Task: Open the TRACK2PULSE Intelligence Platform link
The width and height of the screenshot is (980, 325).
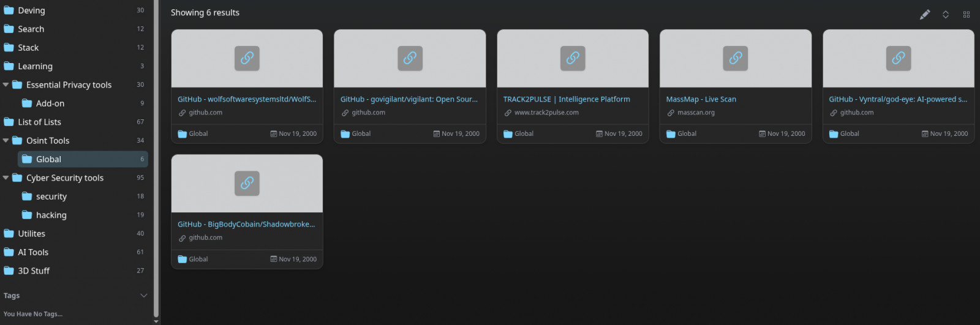Action: click(567, 99)
